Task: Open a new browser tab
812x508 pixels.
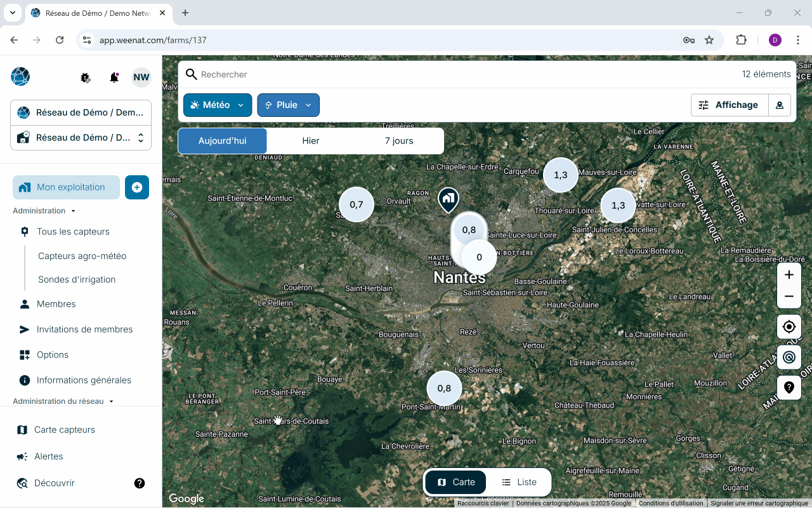Action: coord(185,13)
